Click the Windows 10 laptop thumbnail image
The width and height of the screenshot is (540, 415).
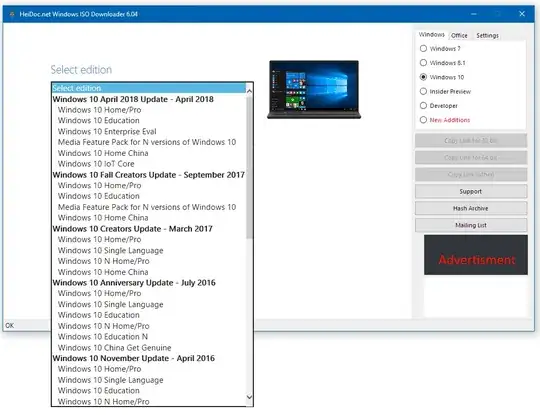pyautogui.click(x=314, y=90)
